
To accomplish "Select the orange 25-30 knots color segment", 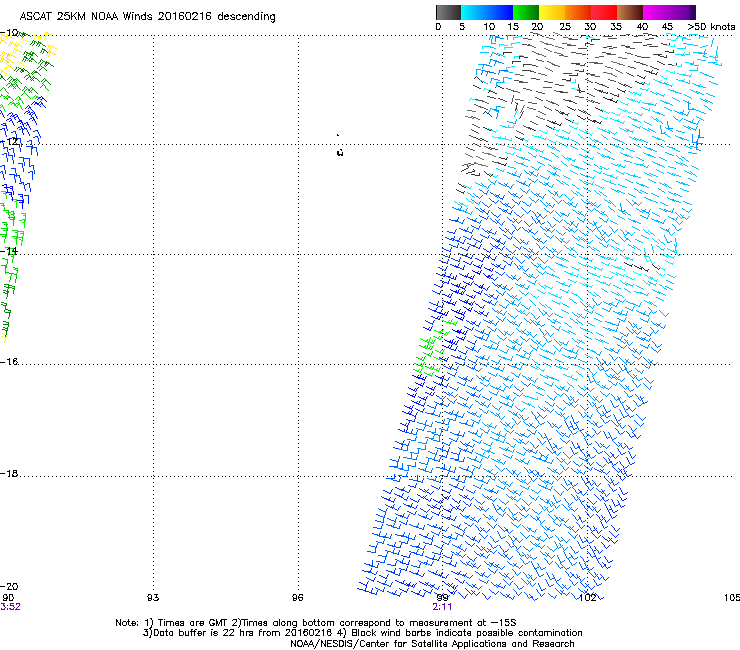I will [578, 12].
